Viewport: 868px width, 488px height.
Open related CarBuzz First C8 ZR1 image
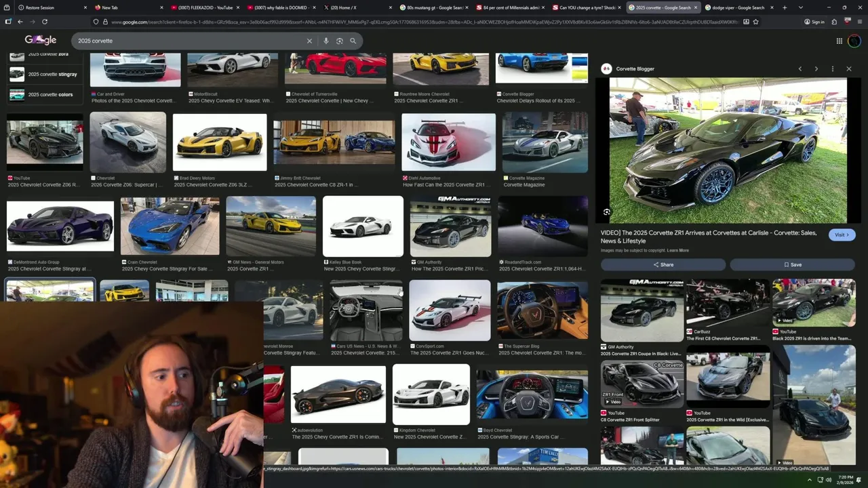tap(728, 302)
